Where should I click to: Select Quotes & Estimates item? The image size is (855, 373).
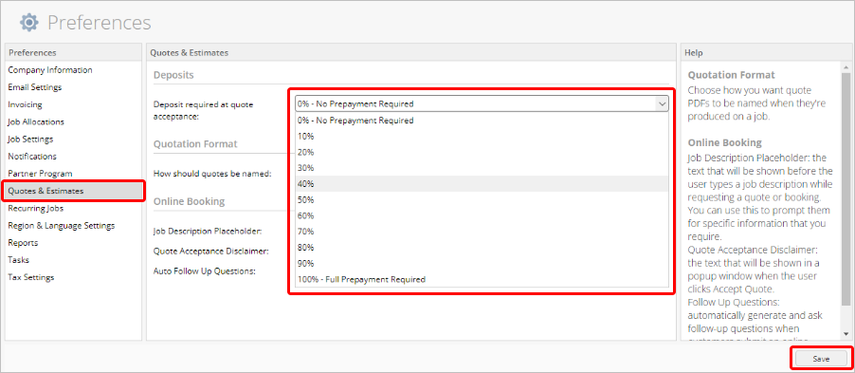pos(73,191)
